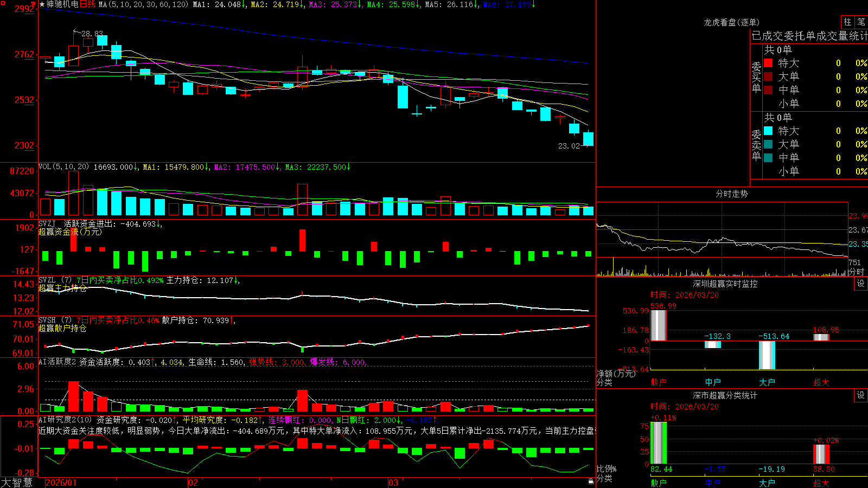This screenshot has height=488, width=868.
Task: Click the 超大 108.95 bar in the 实时监控 panel
Action: click(821, 337)
